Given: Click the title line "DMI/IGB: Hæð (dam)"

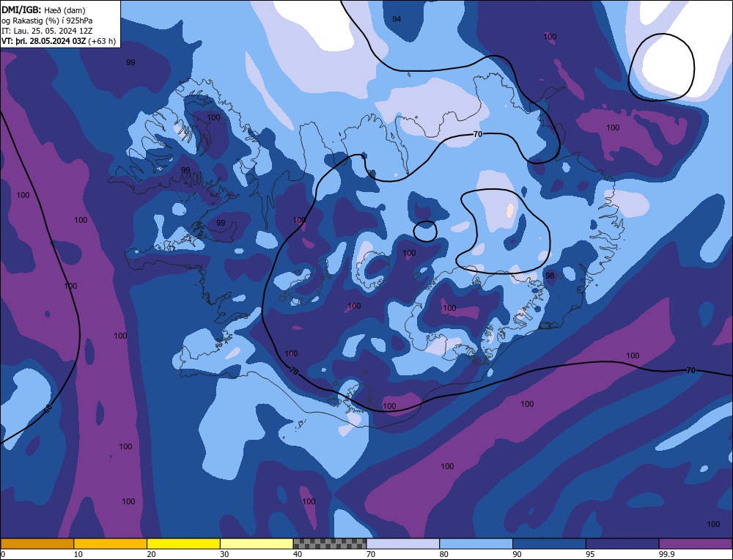Looking at the screenshot, I should (43, 10).
